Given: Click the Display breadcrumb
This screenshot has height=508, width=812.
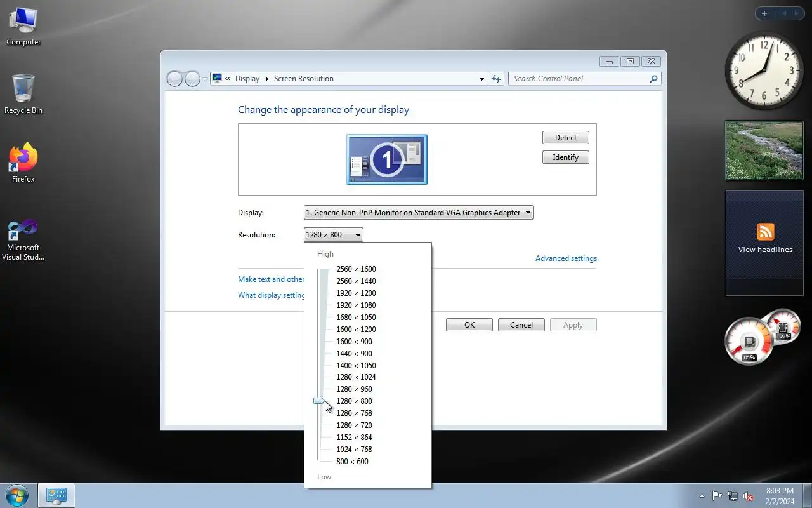Looking at the screenshot, I should pos(247,79).
